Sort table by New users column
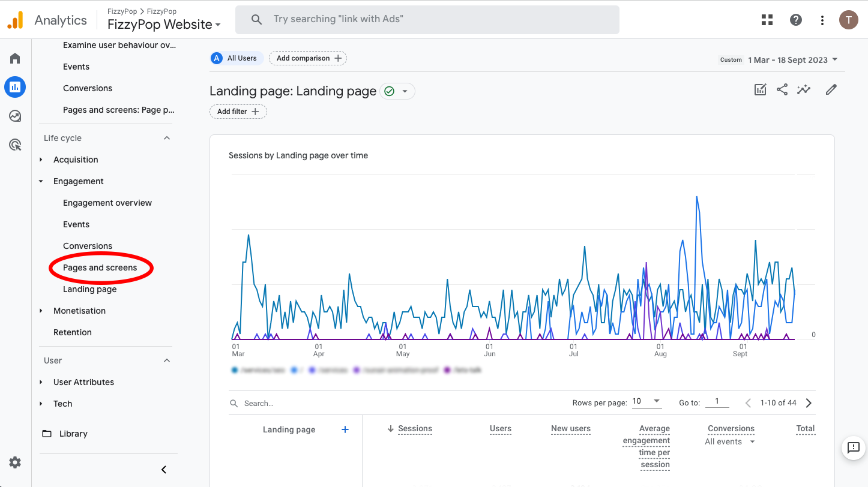 pyautogui.click(x=571, y=428)
